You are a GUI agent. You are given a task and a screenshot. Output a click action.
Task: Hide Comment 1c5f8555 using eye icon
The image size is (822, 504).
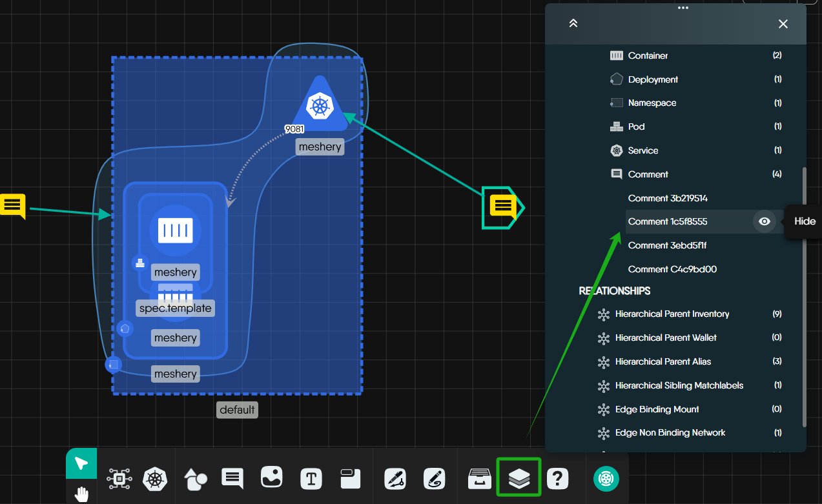765,221
